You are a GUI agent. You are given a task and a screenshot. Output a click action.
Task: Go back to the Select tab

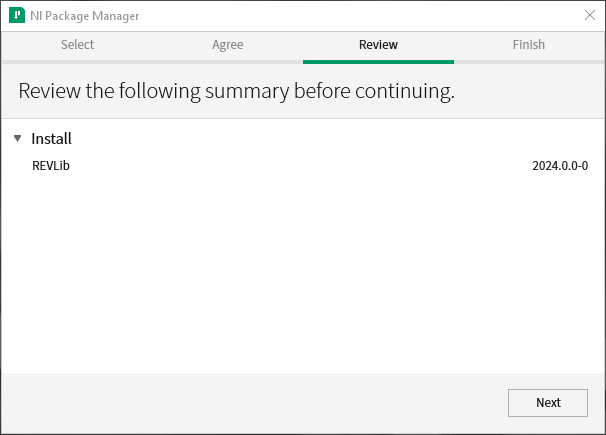pyautogui.click(x=77, y=45)
